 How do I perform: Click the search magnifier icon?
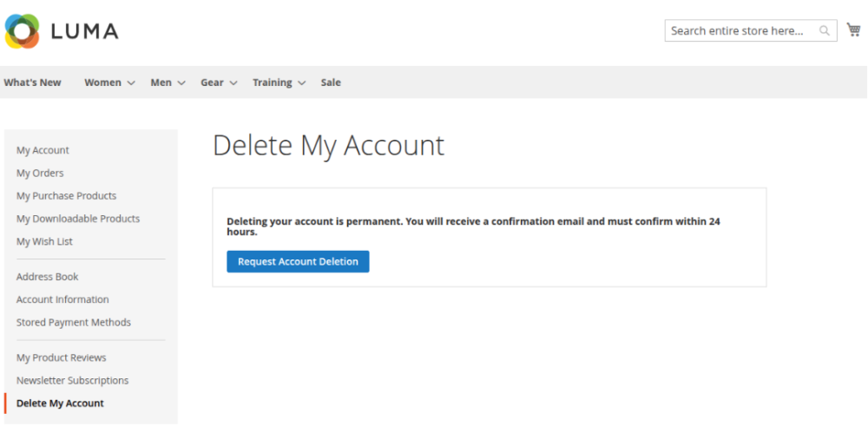[825, 31]
